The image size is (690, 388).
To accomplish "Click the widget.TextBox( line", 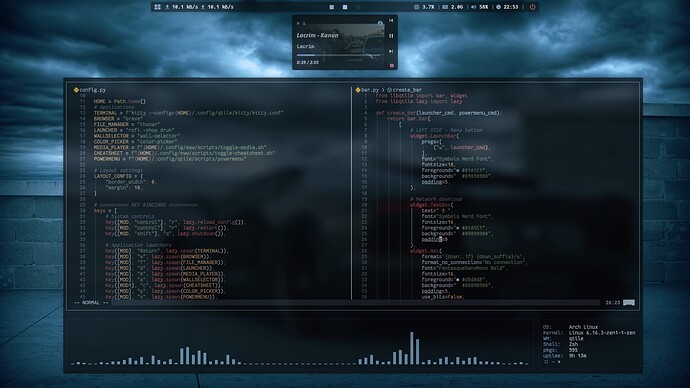I will pyautogui.click(x=431, y=205).
